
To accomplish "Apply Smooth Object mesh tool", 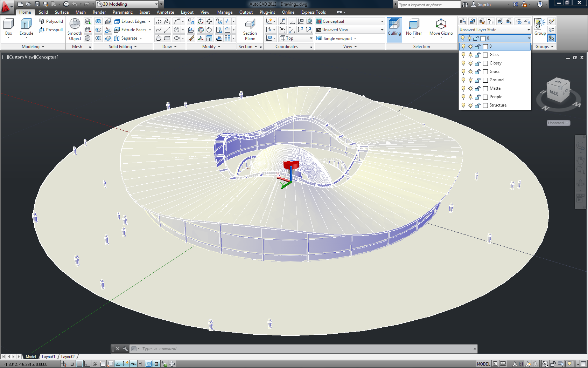I will [x=75, y=29].
